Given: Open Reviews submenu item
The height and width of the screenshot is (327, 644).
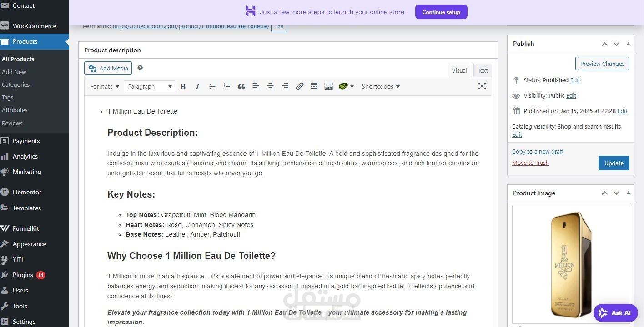Looking at the screenshot, I should (12, 123).
